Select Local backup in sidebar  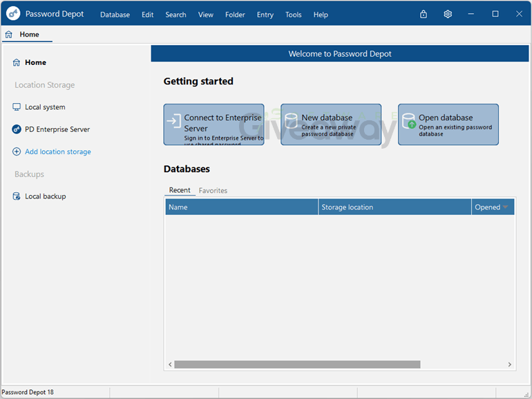(x=45, y=196)
